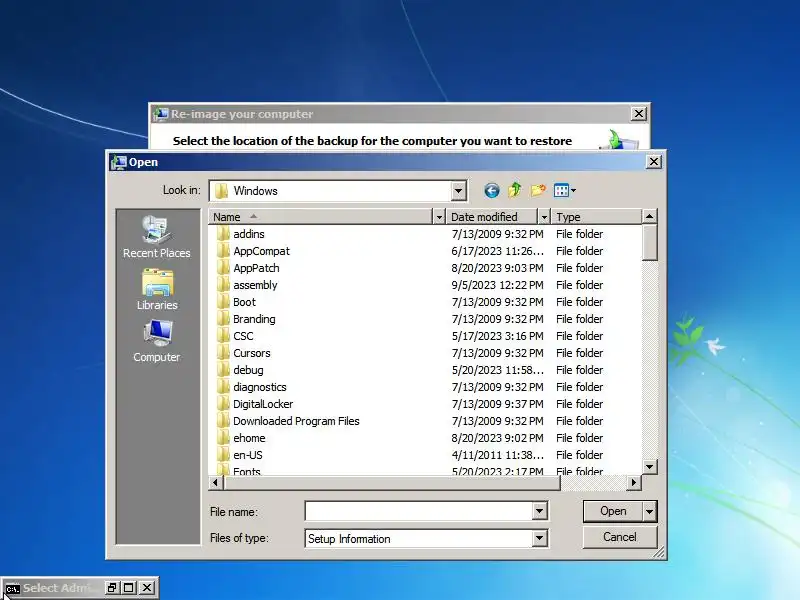
Task: Click the horizontal scrollbar left arrow
Action: click(x=216, y=482)
